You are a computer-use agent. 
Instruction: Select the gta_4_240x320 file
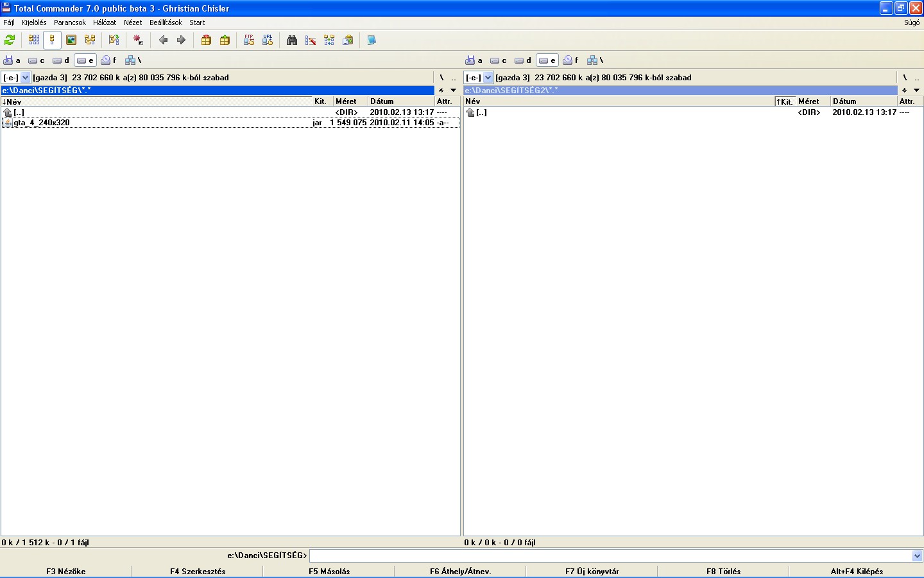pyautogui.click(x=42, y=123)
